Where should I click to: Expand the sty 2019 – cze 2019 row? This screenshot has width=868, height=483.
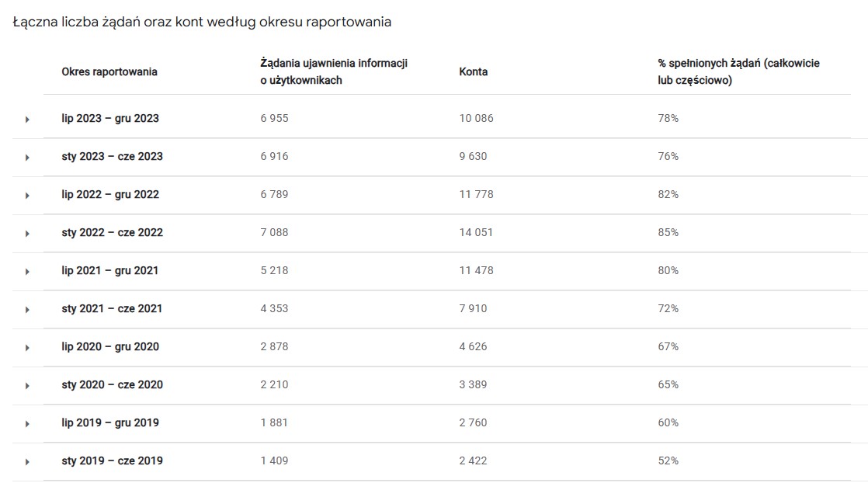point(27,462)
